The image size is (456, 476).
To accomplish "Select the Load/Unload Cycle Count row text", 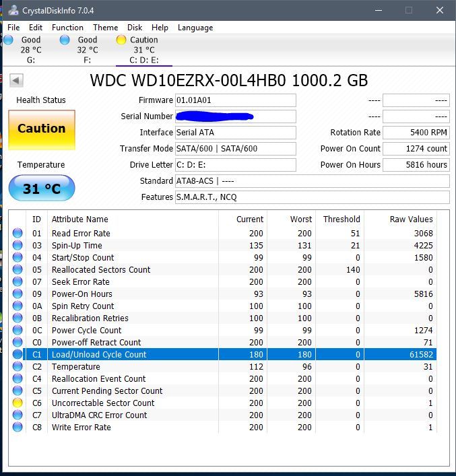I will [x=99, y=355].
